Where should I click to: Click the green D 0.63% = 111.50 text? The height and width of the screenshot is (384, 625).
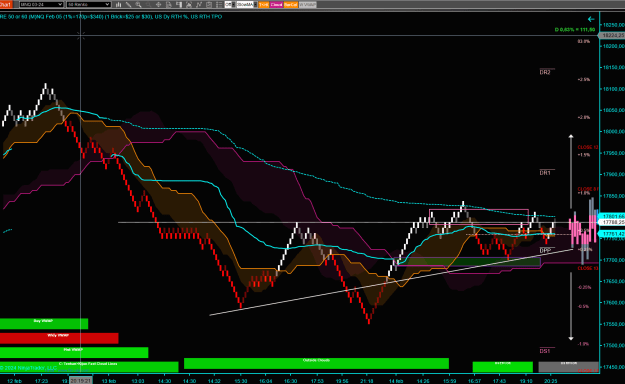coord(575,30)
